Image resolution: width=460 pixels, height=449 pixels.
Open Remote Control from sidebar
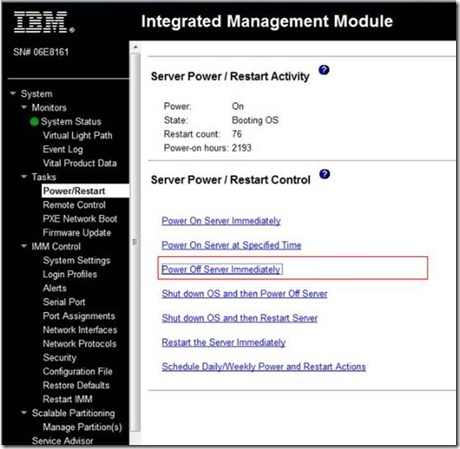click(74, 205)
